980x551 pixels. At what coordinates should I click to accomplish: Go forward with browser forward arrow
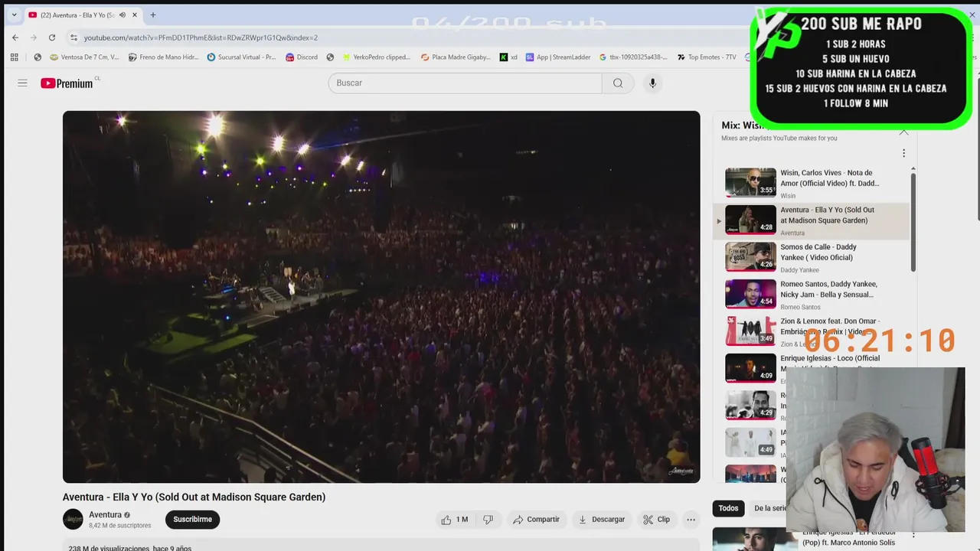(34, 37)
